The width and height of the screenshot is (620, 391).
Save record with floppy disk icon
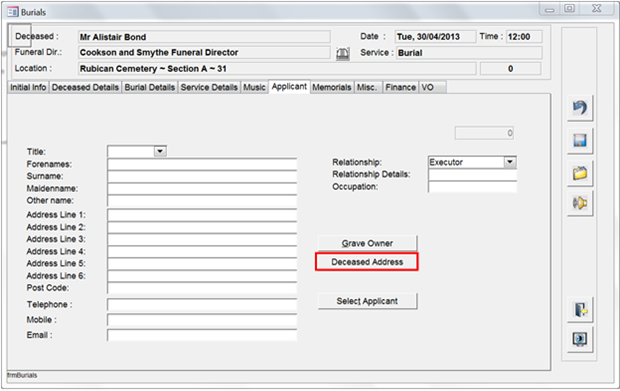click(580, 141)
